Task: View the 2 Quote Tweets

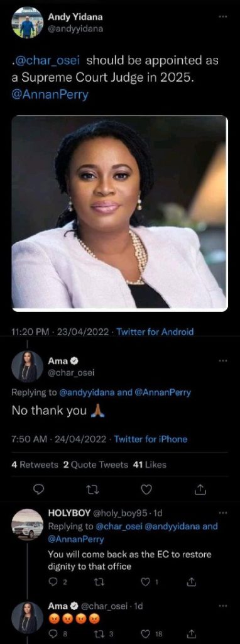Action: point(95,465)
